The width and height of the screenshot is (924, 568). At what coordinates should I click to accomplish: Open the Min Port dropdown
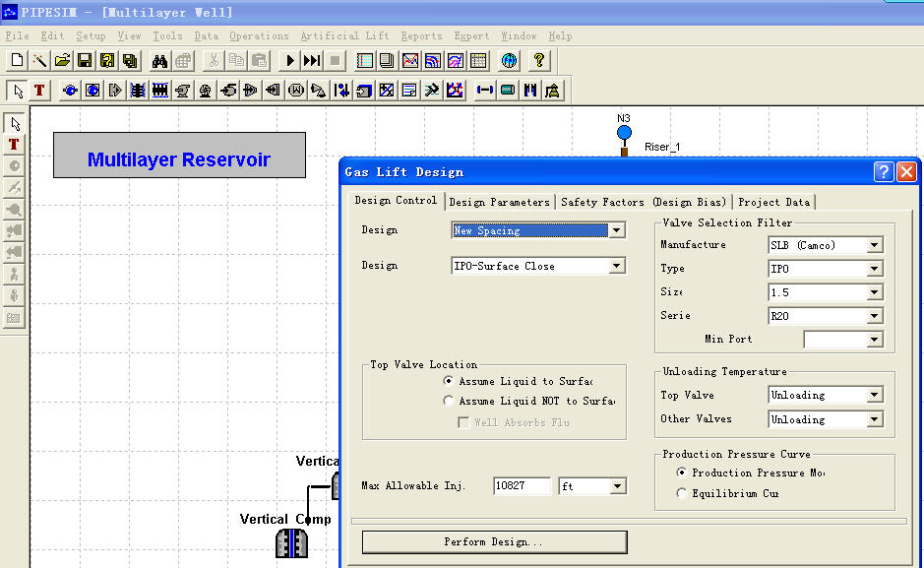click(875, 340)
